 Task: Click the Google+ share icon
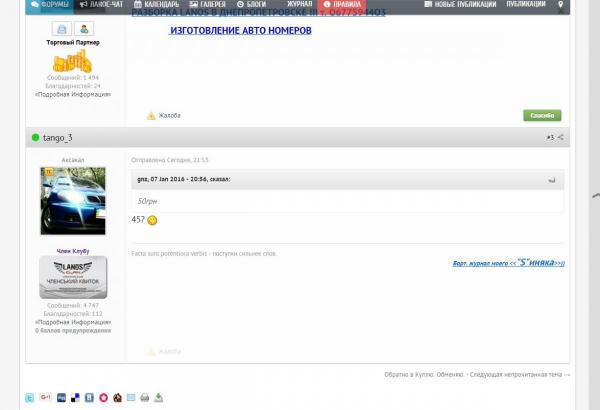[45, 397]
